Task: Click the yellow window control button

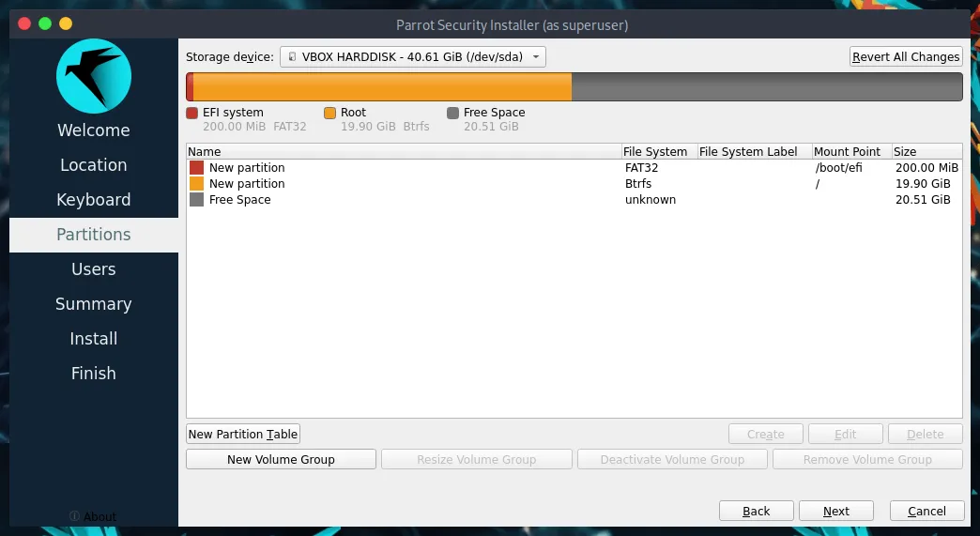Action: (x=66, y=23)
